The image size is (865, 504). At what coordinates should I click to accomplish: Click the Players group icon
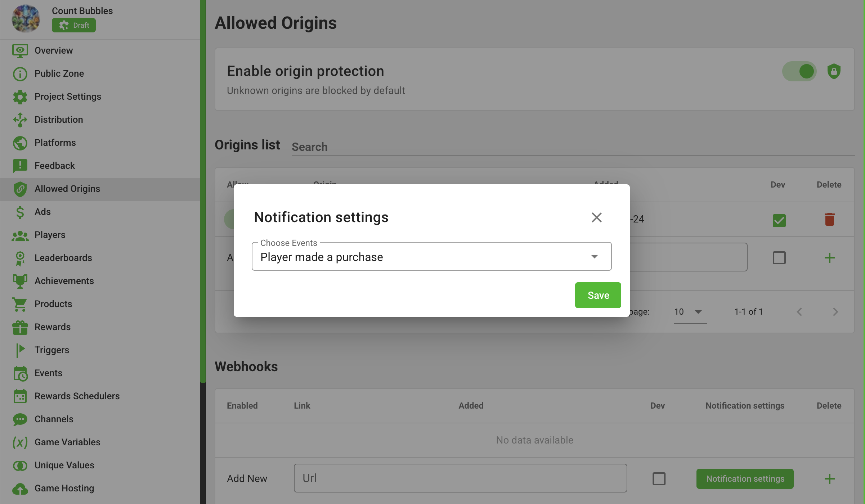20,235
